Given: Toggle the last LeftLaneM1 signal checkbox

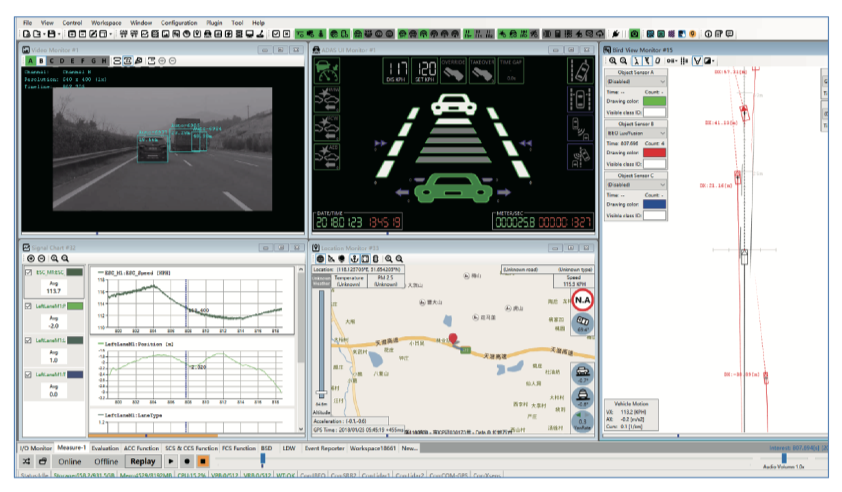Looking at the screenshot, I should point(28,374).
